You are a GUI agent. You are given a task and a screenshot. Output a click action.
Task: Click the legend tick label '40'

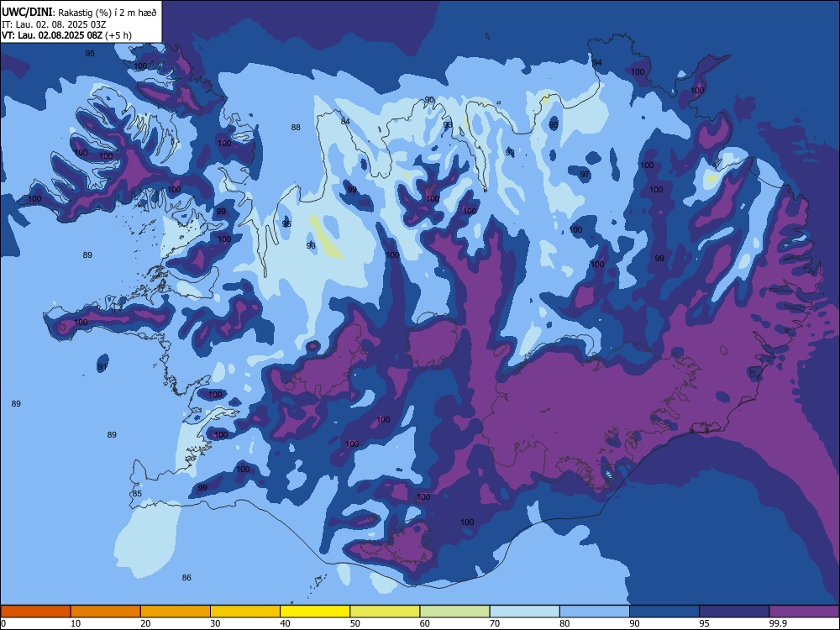tap(286, 623)
